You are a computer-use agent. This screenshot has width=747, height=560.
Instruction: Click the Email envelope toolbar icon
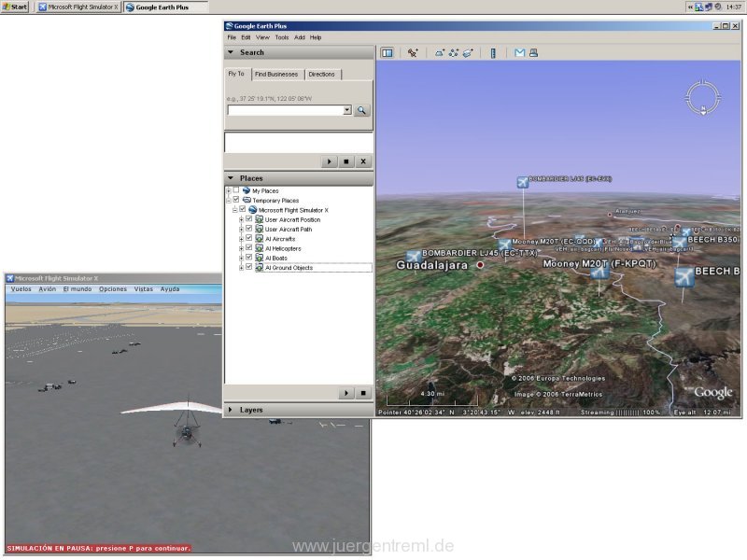[520, 53]
